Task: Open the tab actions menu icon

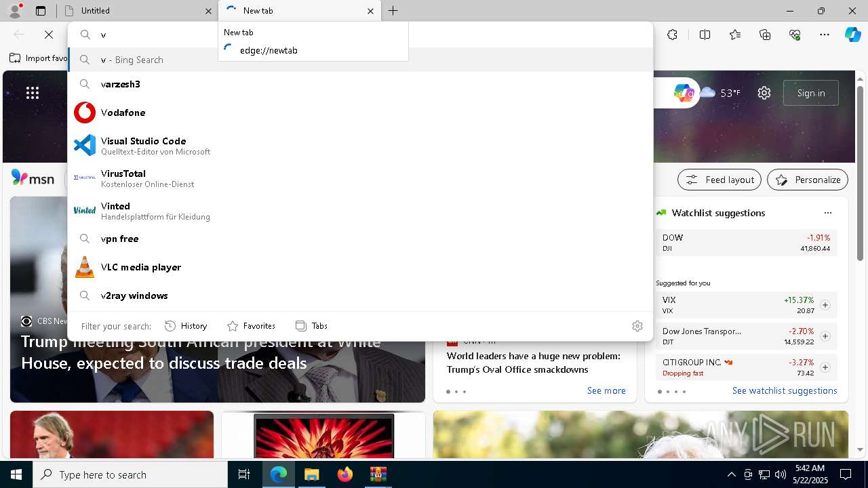Action: 41,11
